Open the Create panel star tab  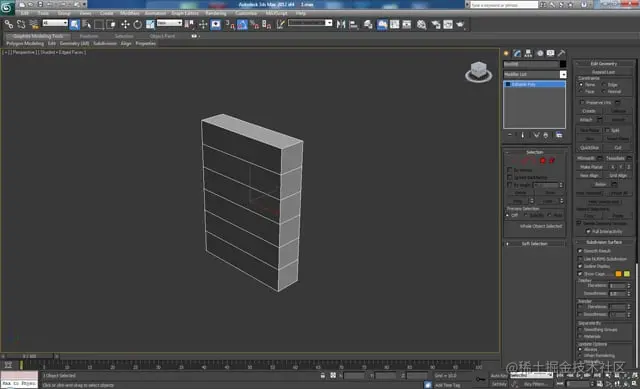[x=507, y=53]
